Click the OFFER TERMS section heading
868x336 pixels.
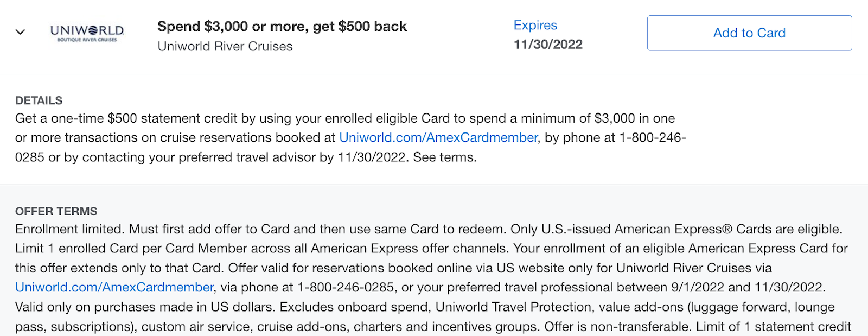tap(56, 211)
